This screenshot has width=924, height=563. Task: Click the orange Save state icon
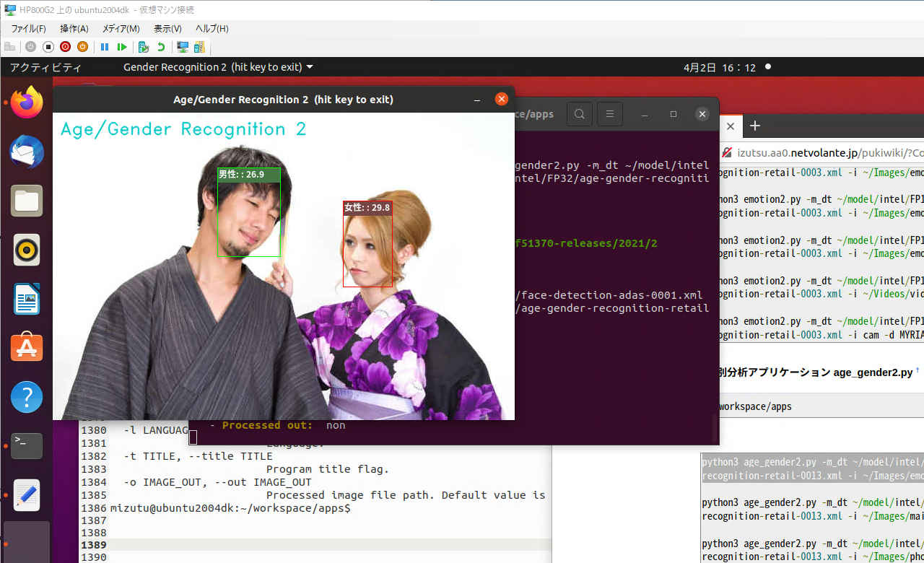pos(83,47)
